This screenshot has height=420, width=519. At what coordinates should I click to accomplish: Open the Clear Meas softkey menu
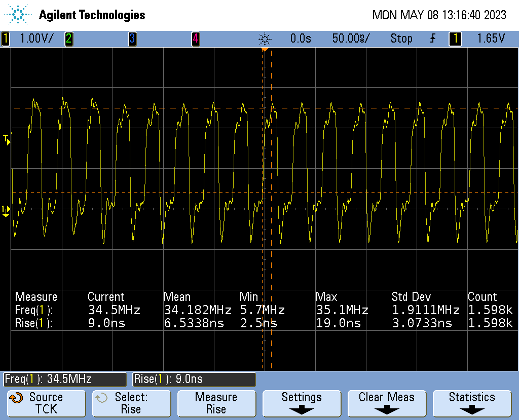click(386, 403)
